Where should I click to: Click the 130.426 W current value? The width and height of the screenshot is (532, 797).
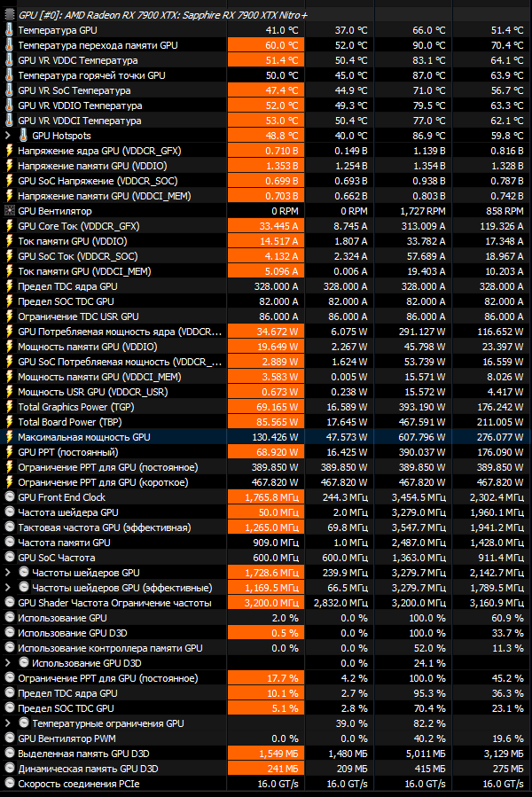[275, 437]
